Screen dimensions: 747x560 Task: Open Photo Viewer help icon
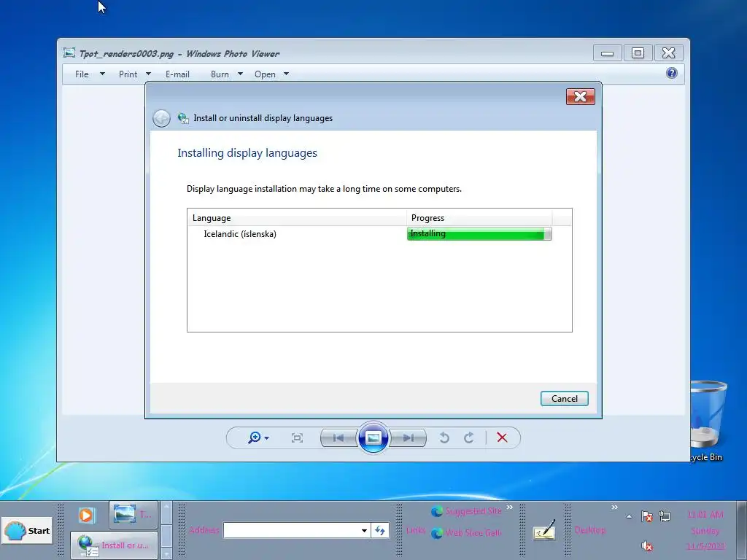672,73
